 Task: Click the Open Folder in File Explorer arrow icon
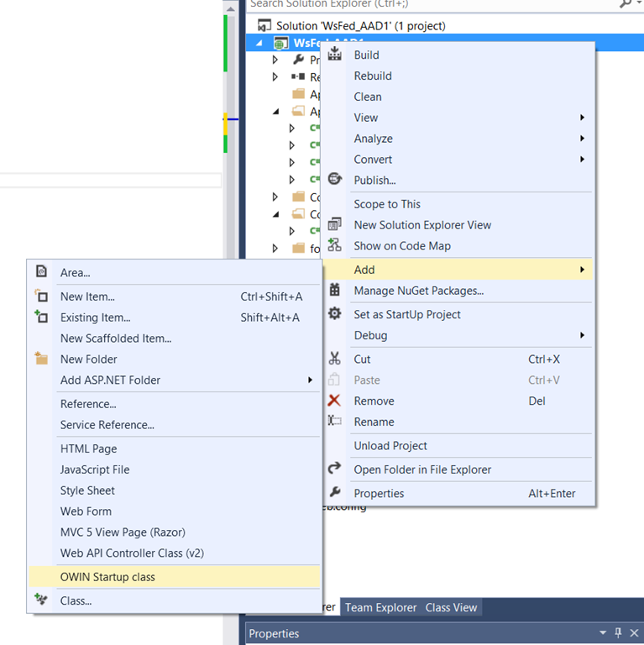(x=334, y=468)
